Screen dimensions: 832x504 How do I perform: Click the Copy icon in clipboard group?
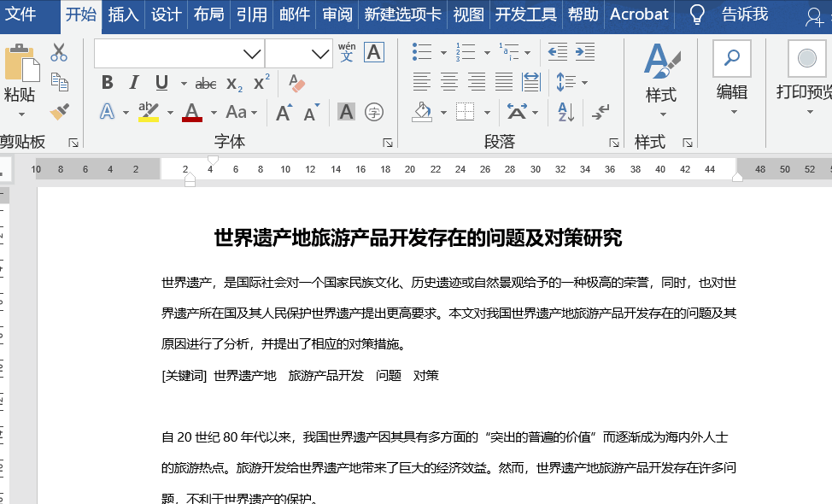(59, 82)
